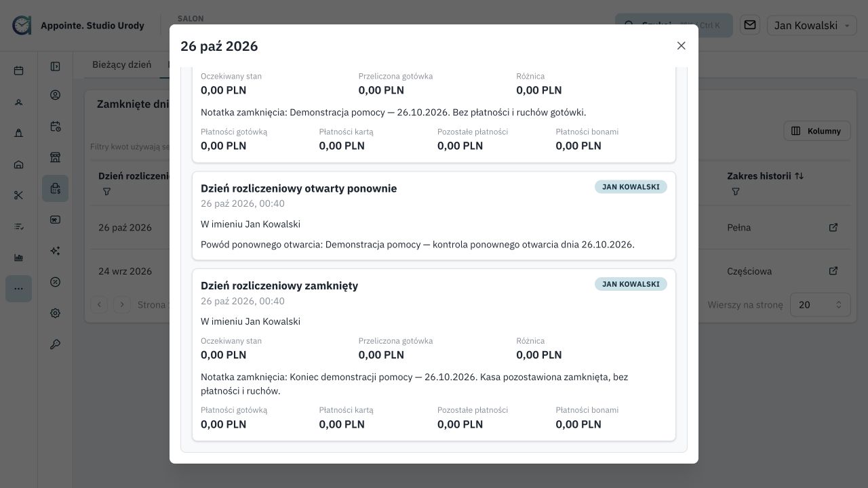The height and width of the screenshot is (488, 868).
Task: Close the 26 paź 2026 dialog
Action: [682, 45]
